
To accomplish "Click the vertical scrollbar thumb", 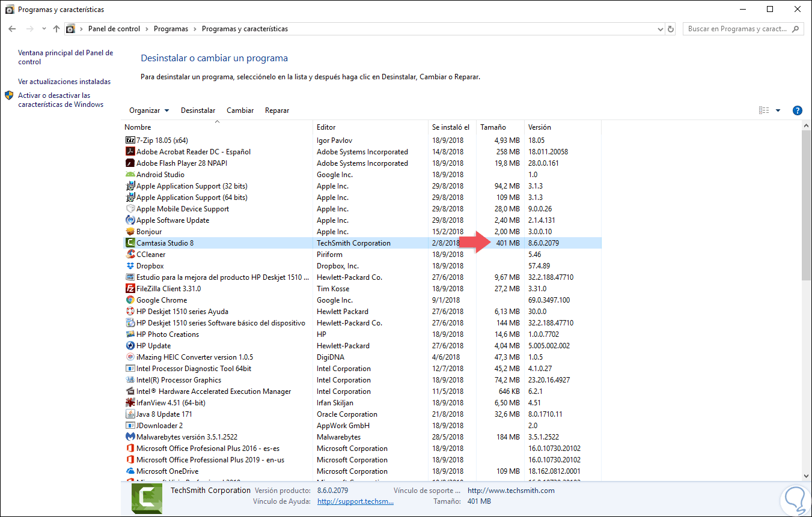I will tap(807, 205).
